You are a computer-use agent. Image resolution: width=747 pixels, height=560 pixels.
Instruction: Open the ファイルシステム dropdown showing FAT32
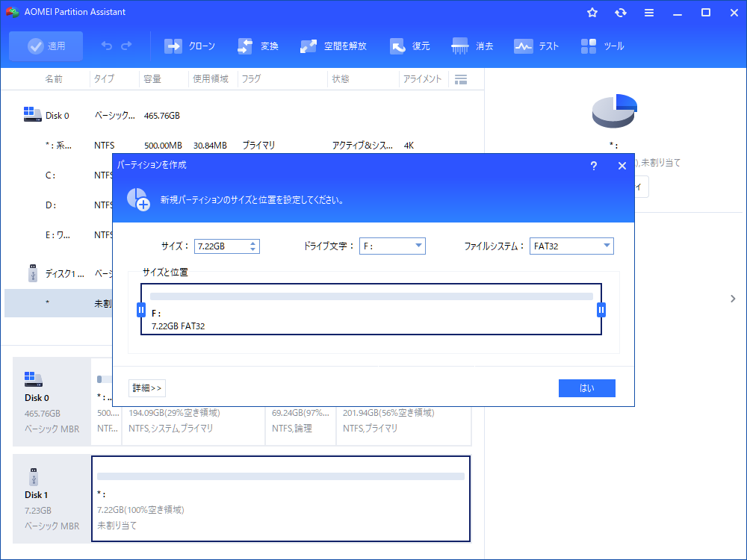(x=571, y=246)
